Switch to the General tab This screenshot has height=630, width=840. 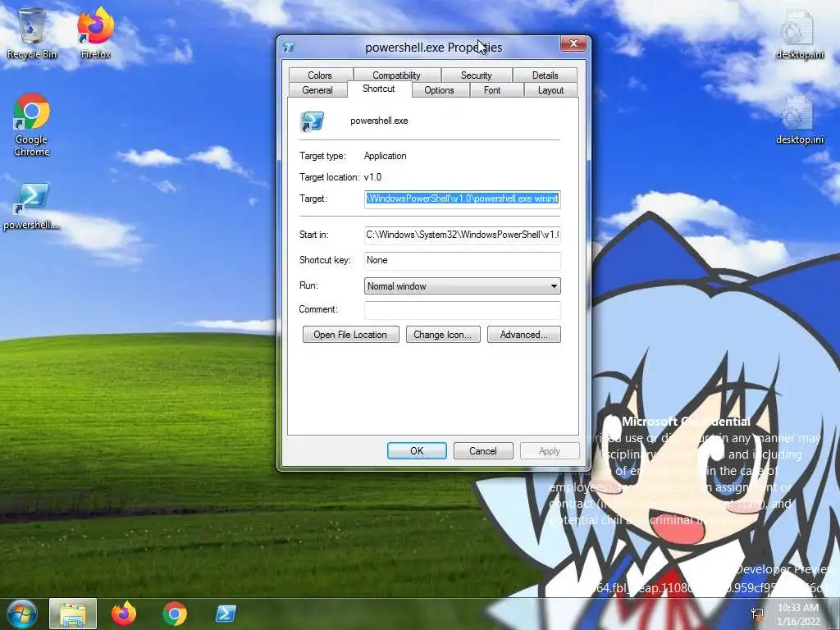pyautogui.click(x=317, y=90)
